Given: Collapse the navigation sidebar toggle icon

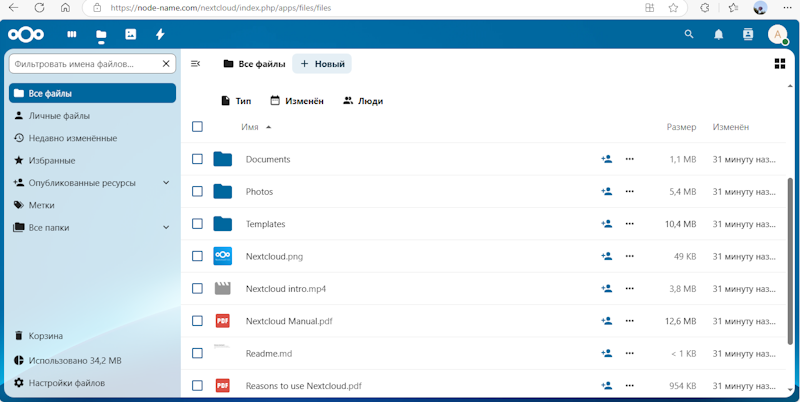Looking at the screenshot, I should click(195, 64).
